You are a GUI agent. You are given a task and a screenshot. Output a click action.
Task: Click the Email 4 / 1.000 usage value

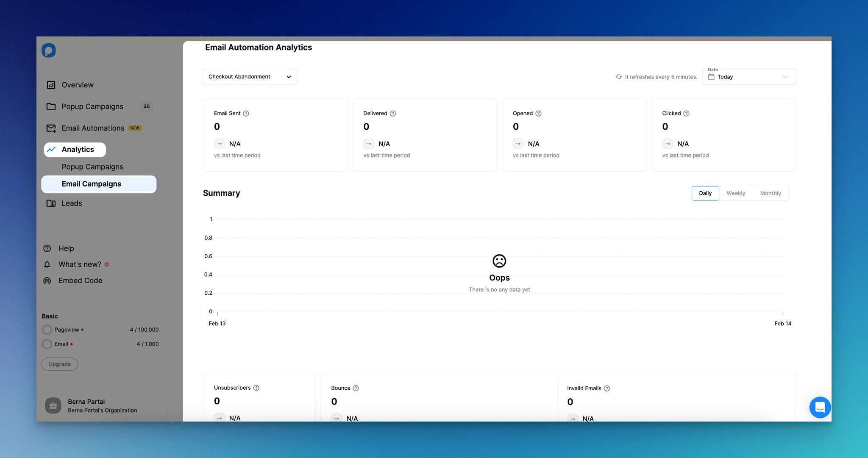click(147, 344)
